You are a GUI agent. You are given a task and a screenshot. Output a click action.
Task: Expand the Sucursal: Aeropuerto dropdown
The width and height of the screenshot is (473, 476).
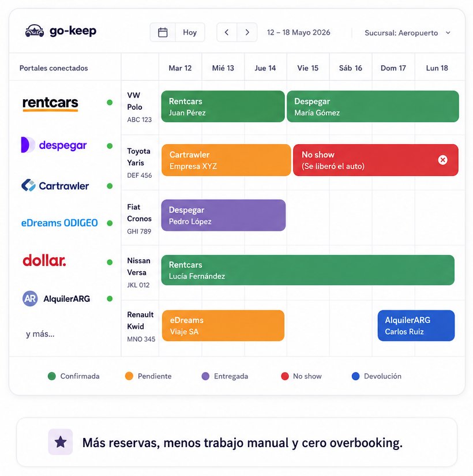407,33
